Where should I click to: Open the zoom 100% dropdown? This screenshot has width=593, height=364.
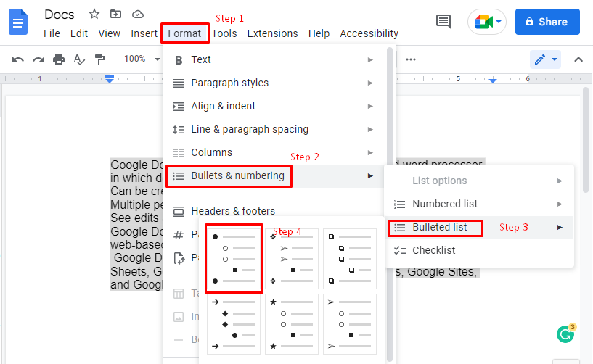[142, 59]
